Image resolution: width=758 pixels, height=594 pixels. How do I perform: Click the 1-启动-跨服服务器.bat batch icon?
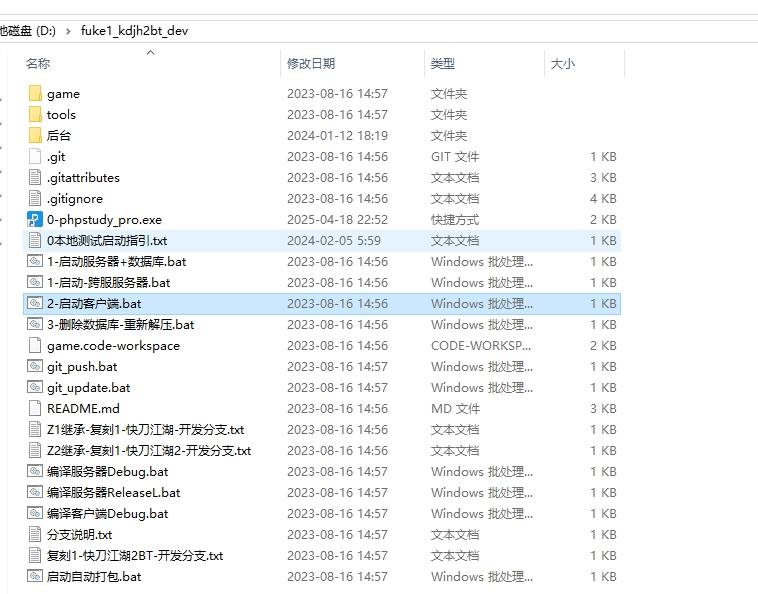pyautogui.click(x=35, y=282)
